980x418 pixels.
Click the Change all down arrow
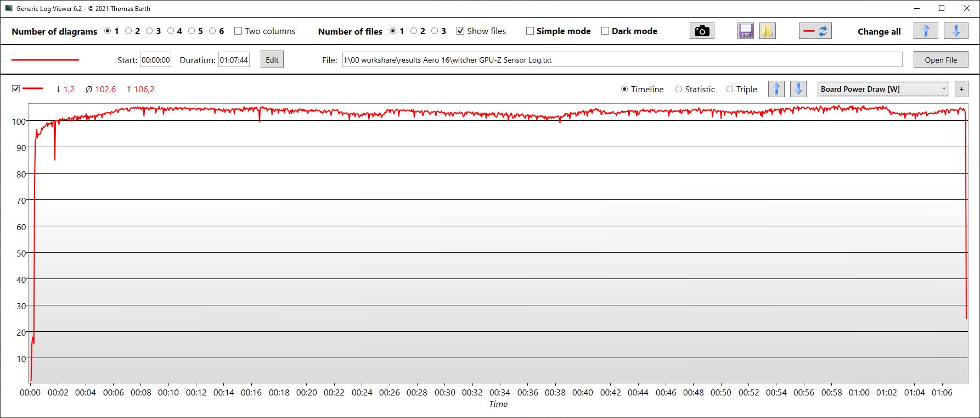coord(955,31)
